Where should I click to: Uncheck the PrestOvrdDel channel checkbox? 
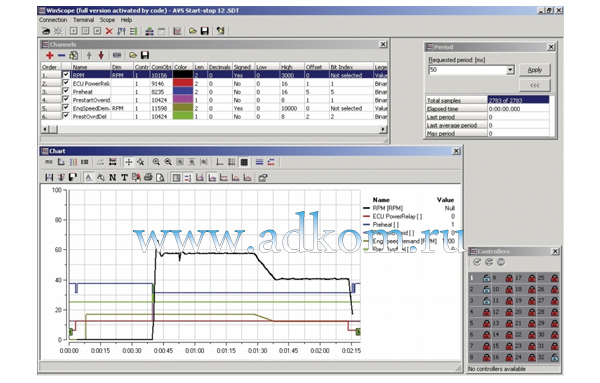click(66, 116)
